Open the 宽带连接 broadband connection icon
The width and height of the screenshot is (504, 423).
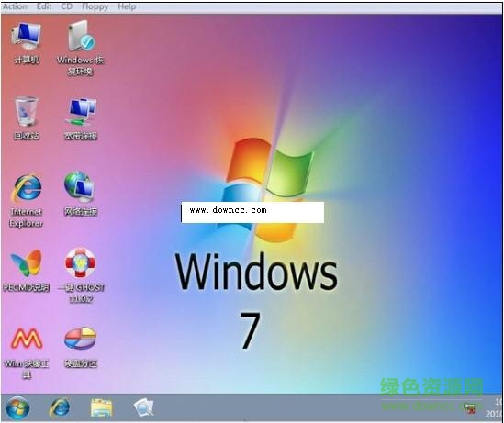coord(81,118)
